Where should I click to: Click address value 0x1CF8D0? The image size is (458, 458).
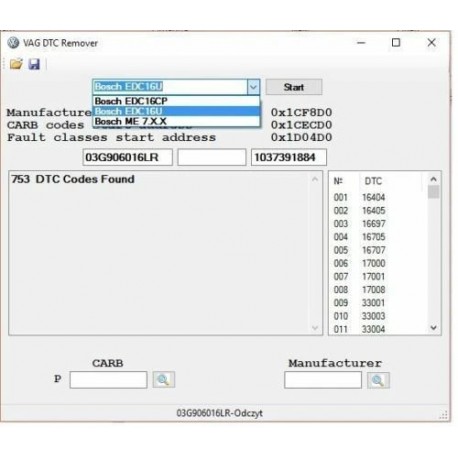click(301, 113)
